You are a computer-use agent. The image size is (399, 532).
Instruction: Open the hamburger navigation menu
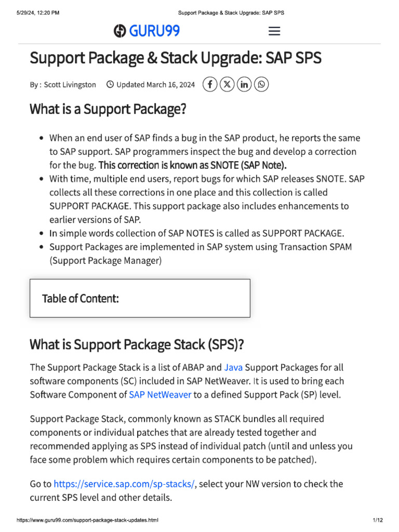pyautogui.click(x=274, y=31)
